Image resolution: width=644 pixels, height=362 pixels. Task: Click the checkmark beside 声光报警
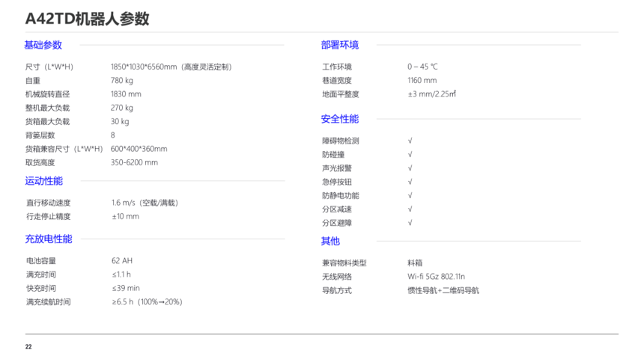pos(410,168)
